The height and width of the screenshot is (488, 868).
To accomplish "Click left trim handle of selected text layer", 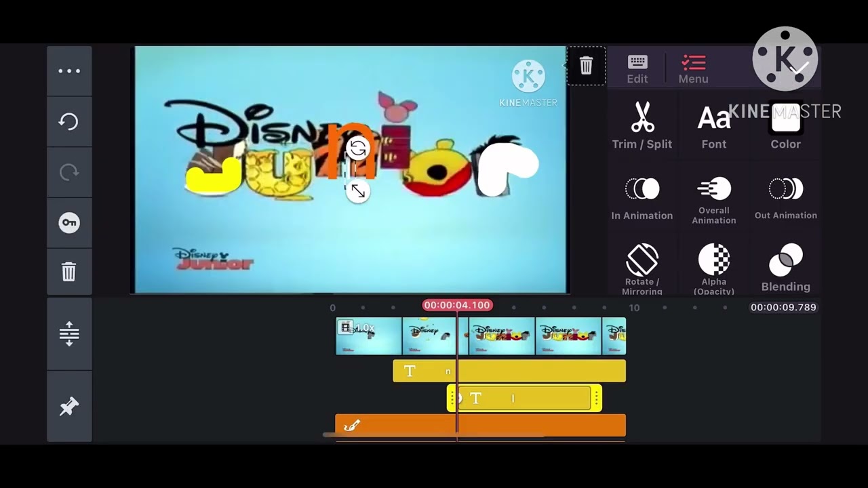I will (x=452, y=399).
